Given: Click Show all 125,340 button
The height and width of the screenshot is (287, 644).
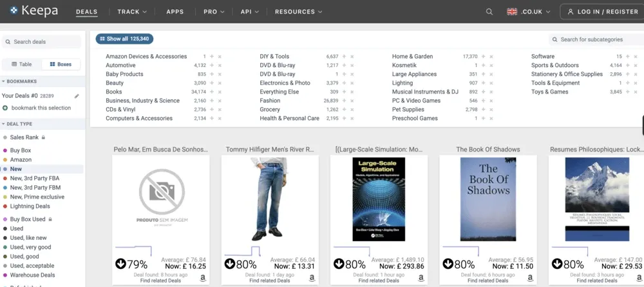Looking at the screenshot, I should (x=124, y=39).
